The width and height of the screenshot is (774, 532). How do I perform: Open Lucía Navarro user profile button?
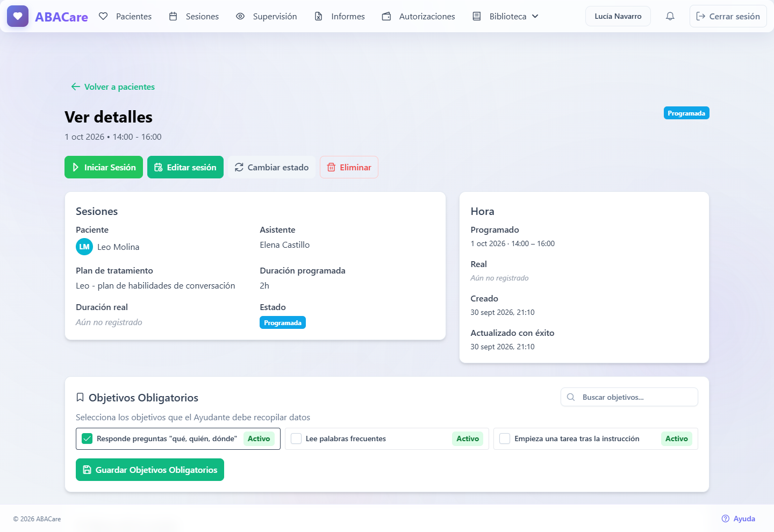[618, 16]
